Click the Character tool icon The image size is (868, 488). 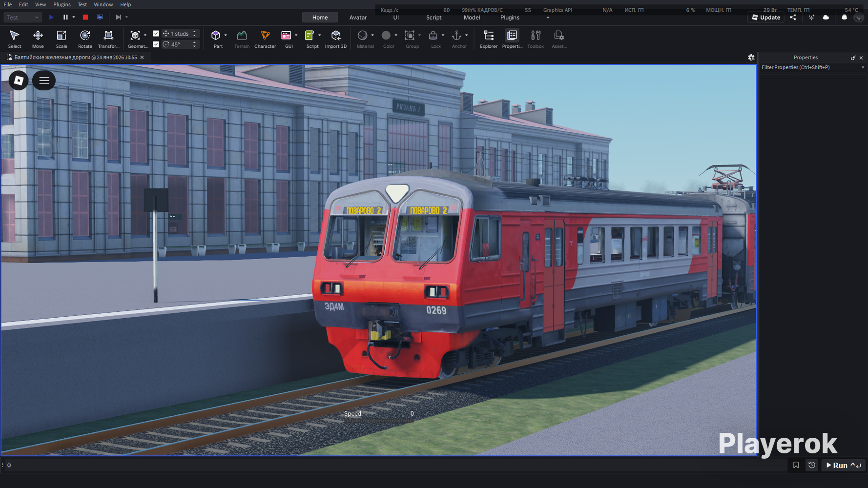coord(265,39)
